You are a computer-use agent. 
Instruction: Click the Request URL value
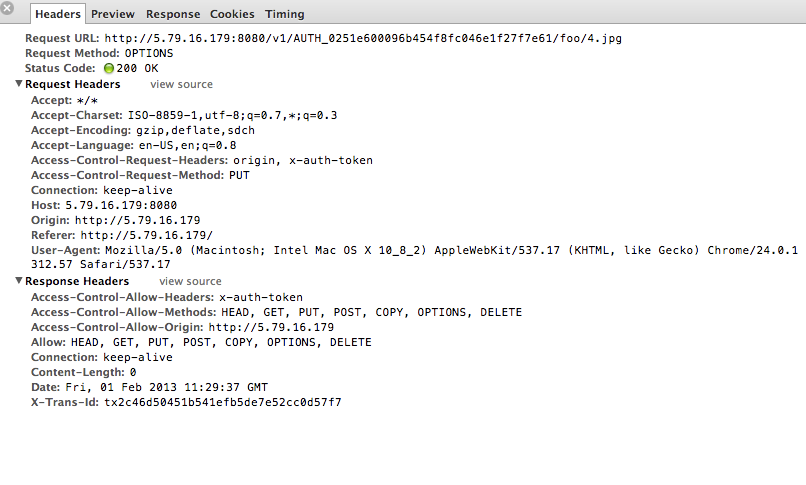click(363, 39)
